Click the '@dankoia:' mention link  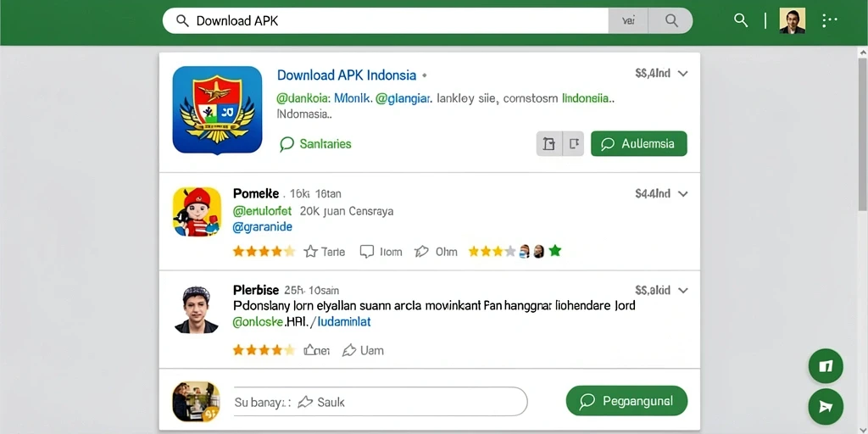click(x=303, y=98)
